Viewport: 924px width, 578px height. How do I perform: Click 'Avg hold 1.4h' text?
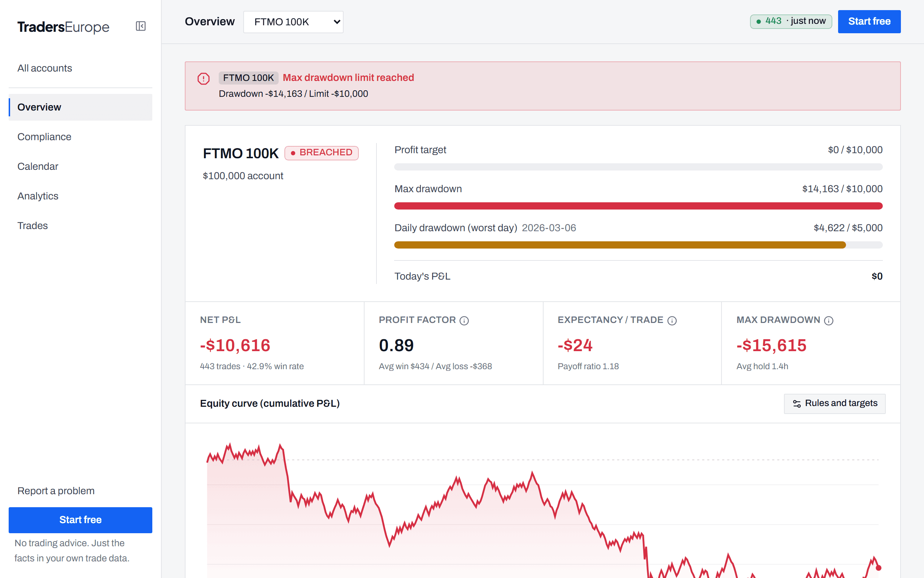tap(762, 366)
